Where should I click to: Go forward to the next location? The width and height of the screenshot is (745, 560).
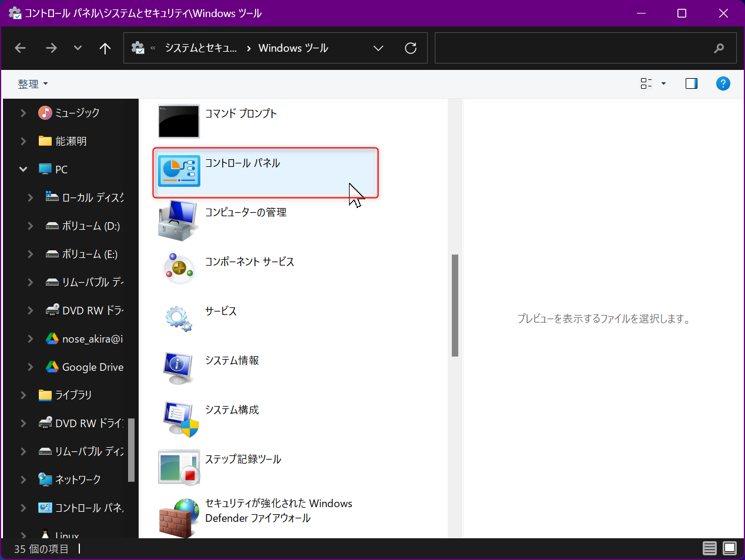pyautogui.click(x=51, y=48)
